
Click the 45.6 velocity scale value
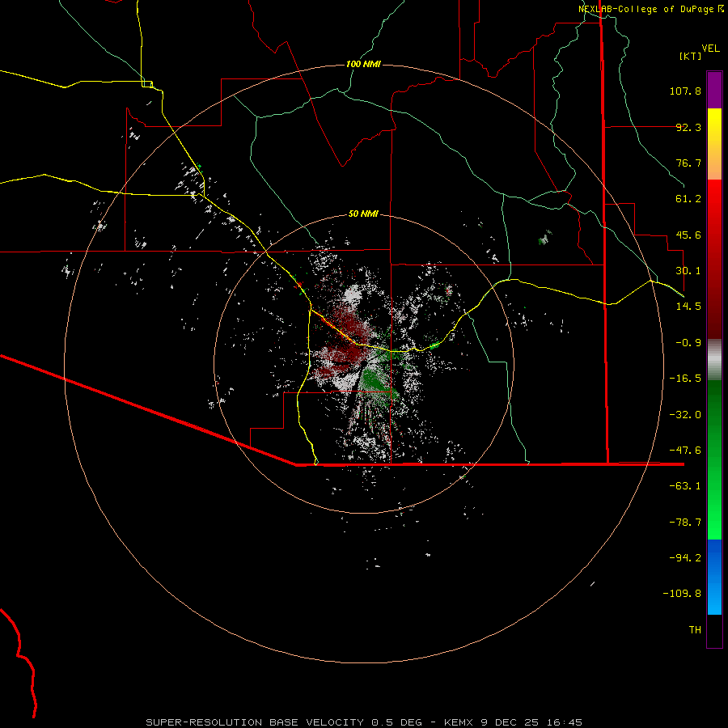(688, 235)
